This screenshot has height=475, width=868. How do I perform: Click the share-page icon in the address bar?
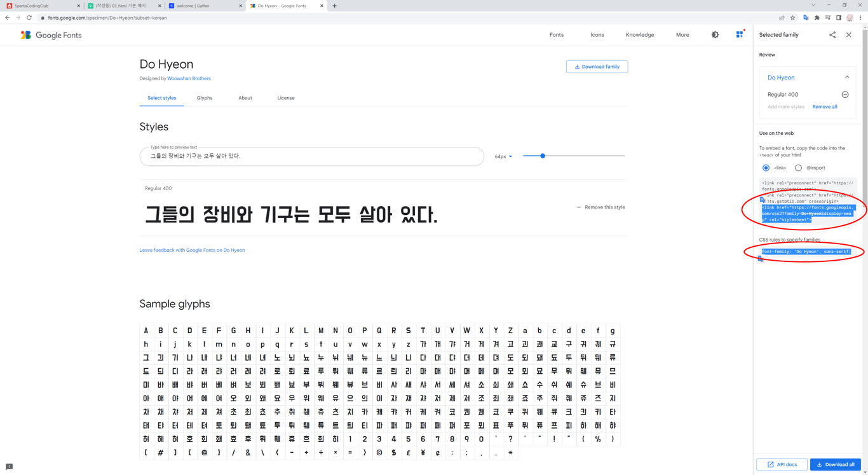coord(782,18)
